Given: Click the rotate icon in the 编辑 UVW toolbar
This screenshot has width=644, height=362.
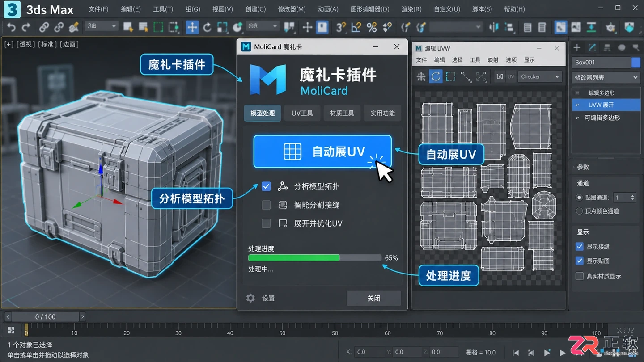Looking at the screenshot, I should coord(436,76).
